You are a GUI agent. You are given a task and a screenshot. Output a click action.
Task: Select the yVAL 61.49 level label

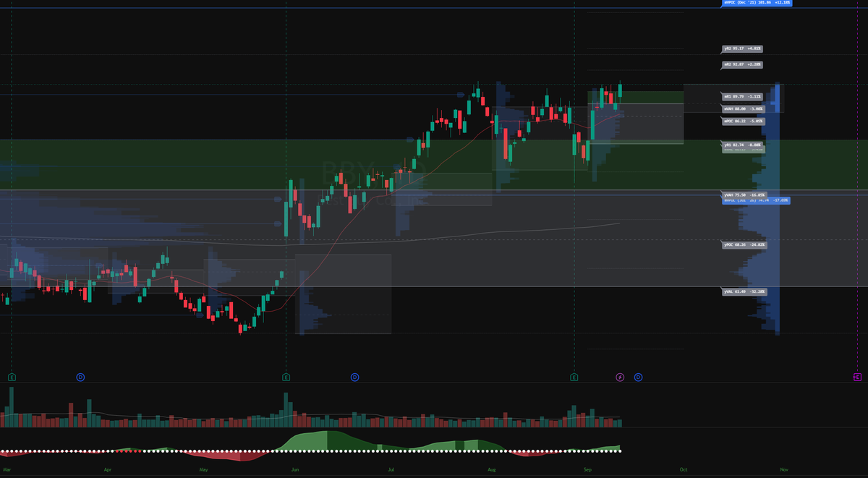[744, 291]
